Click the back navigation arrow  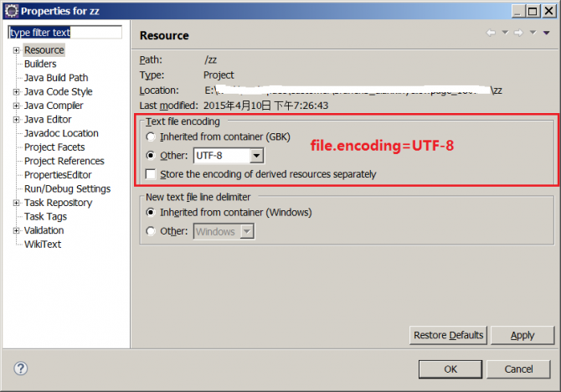point(491,33)
